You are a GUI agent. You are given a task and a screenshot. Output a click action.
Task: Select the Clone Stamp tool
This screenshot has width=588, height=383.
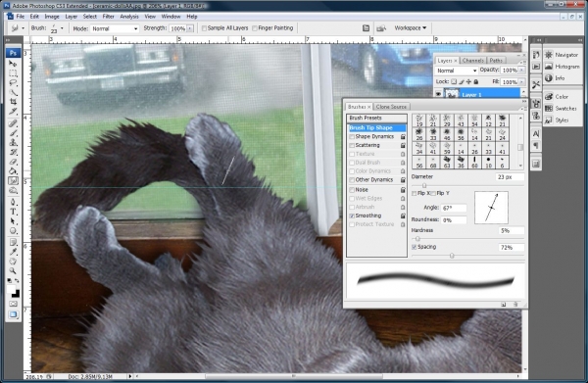(x=13, y=142)
